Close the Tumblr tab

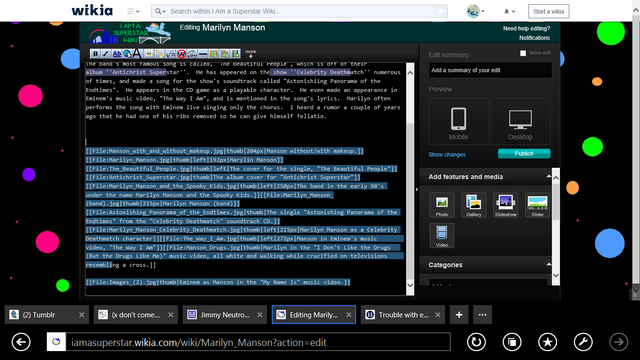[82, 315]
